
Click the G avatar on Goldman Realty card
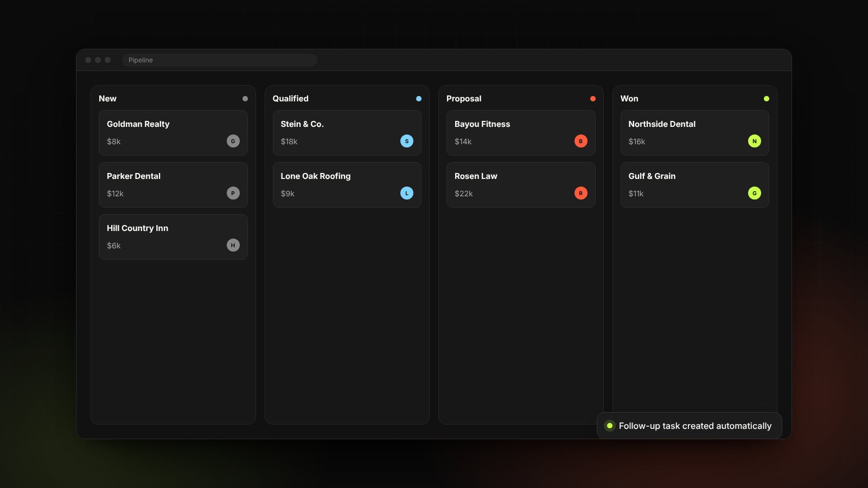[x=233, y=141]
